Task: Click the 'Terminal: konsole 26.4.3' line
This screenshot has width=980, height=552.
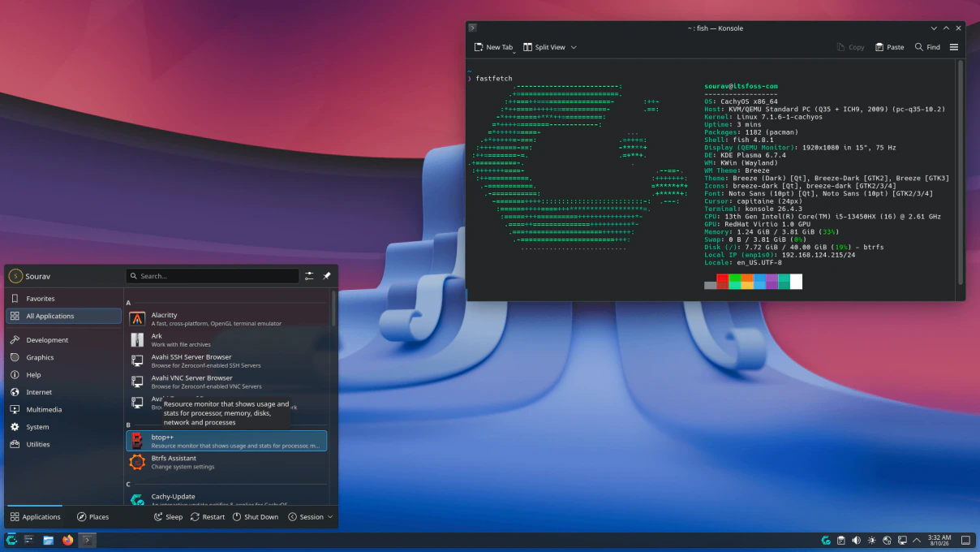Action: click(x=753, y=209)
